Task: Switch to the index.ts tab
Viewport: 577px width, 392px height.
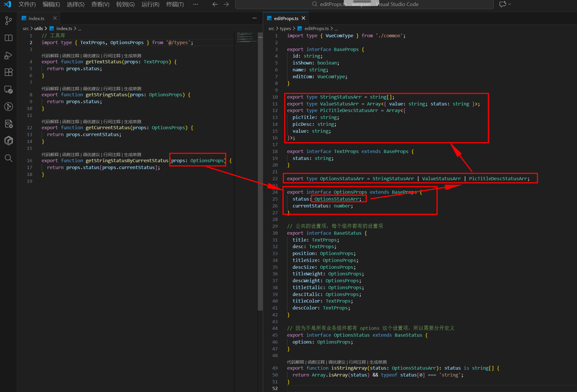Action: (36, 18)
